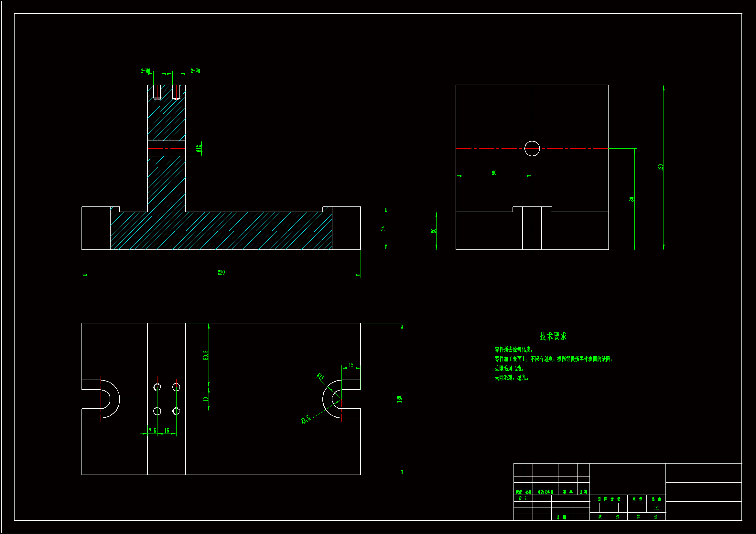Select the 2-M6 thread callout label
This screenshot has width=756, height=534.
pyautogui.click(x=146, y=71)
